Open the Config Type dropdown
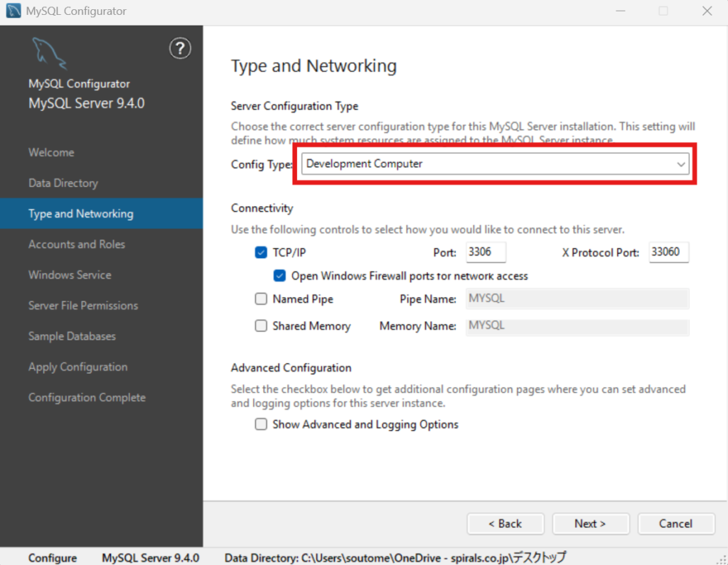Screen dimensions: 728x565 (x=495, y=164)
